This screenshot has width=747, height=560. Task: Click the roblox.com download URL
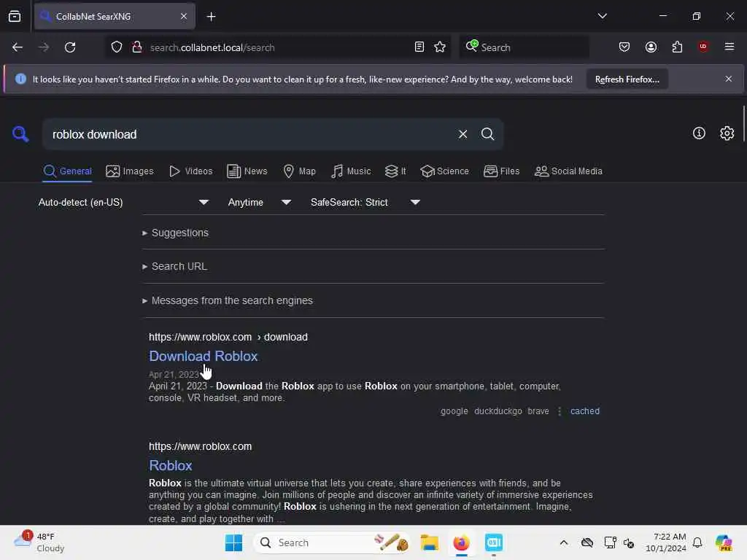[228, 337]
